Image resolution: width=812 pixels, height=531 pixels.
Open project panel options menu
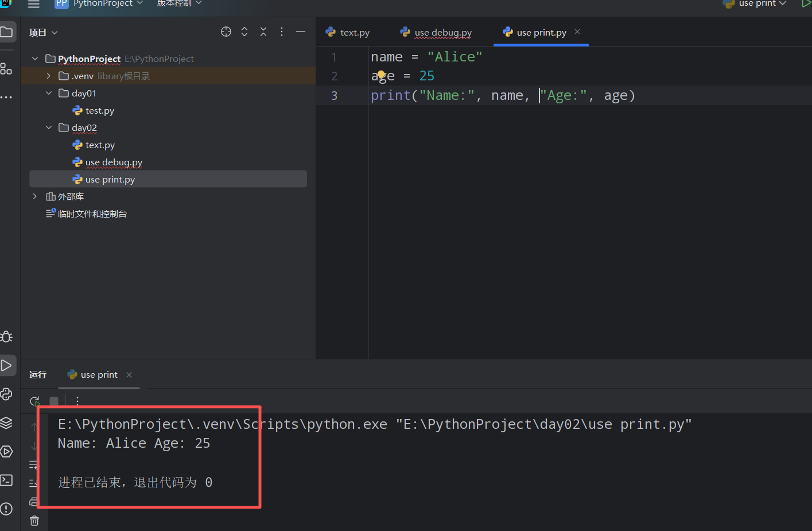pos(282,32)
